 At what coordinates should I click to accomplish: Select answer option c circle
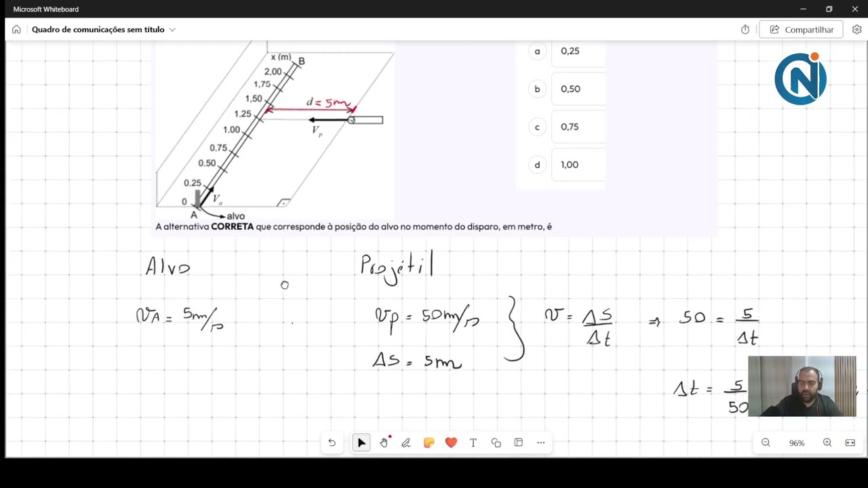(538, 127)
